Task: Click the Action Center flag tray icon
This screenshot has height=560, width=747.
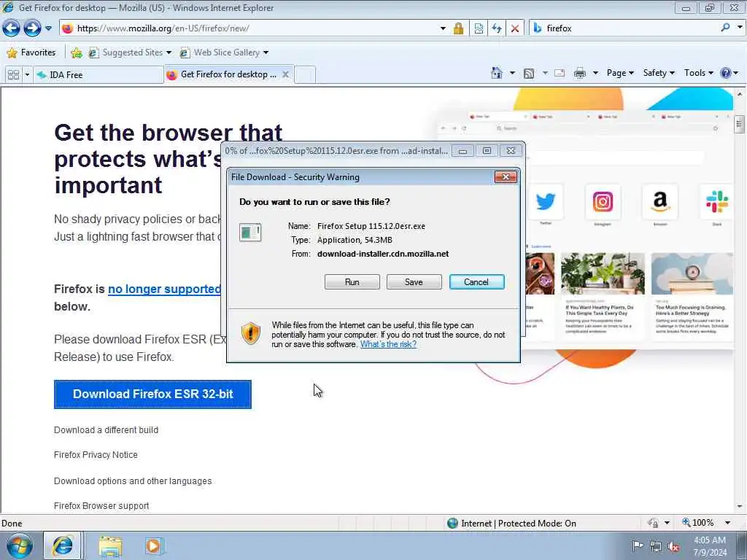Action: tap(638, 546)
